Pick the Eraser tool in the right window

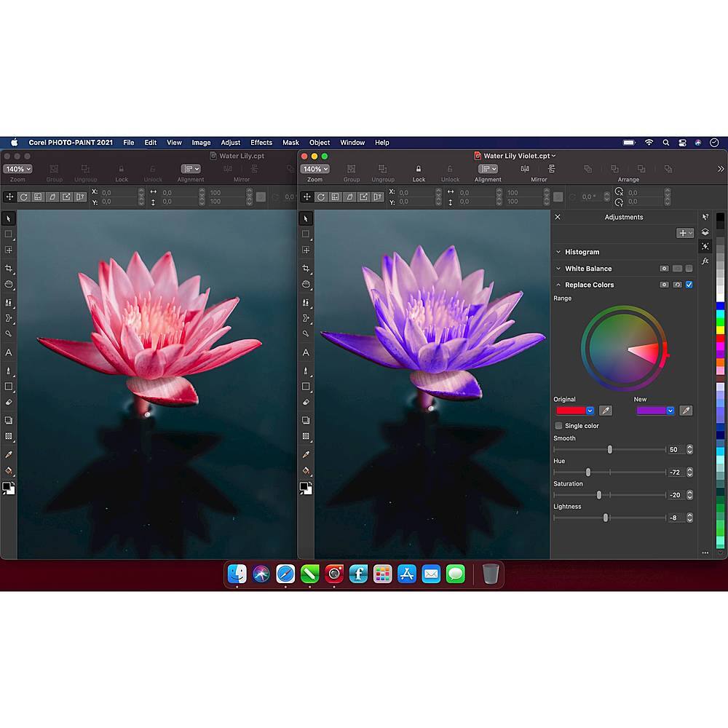tap(306, 402)
